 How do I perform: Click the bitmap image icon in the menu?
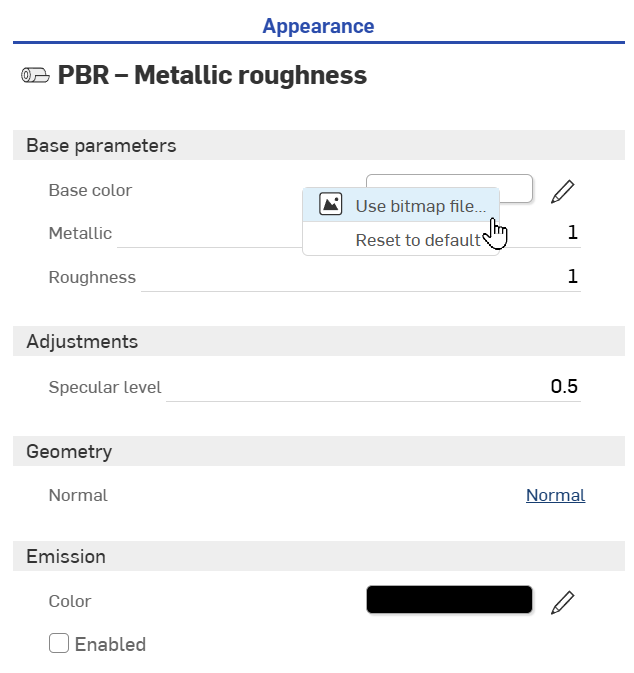330,205
